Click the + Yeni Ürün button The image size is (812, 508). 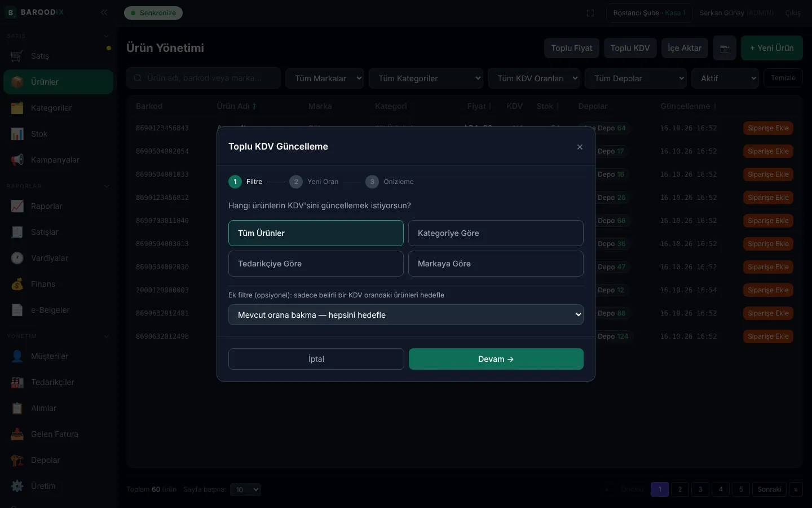pyautogui.click(x=772, y=48)
